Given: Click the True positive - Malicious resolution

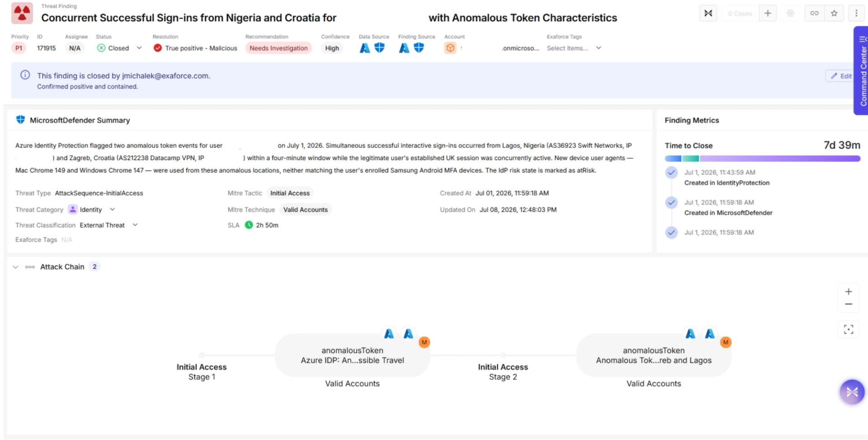Looking at the screenshot, I should [195, 48].
